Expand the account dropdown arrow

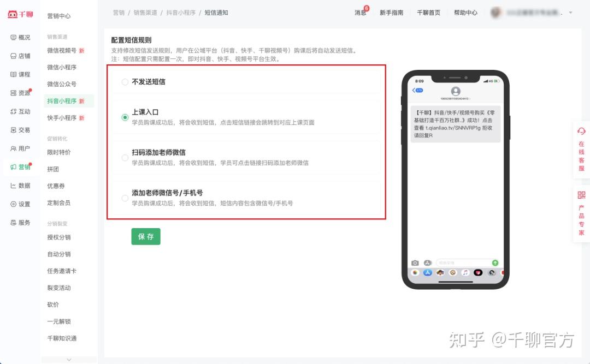(x=570, y=13)
